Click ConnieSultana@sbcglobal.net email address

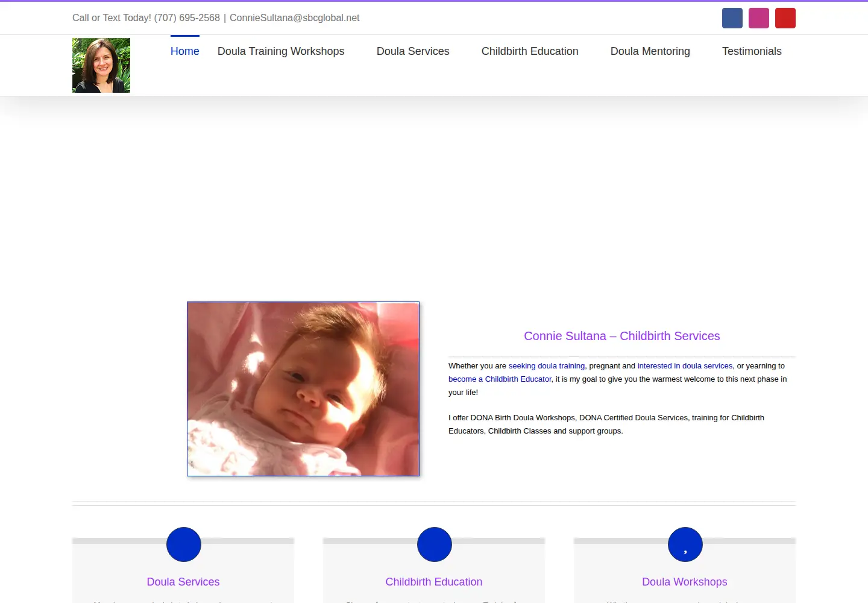click(x=294, y=18)
